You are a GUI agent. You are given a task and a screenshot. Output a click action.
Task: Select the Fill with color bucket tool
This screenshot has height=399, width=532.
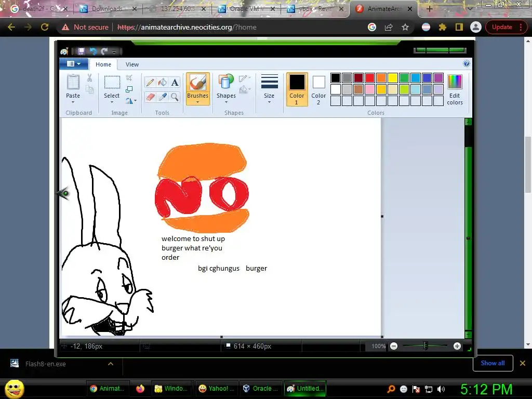coord(162,82)
